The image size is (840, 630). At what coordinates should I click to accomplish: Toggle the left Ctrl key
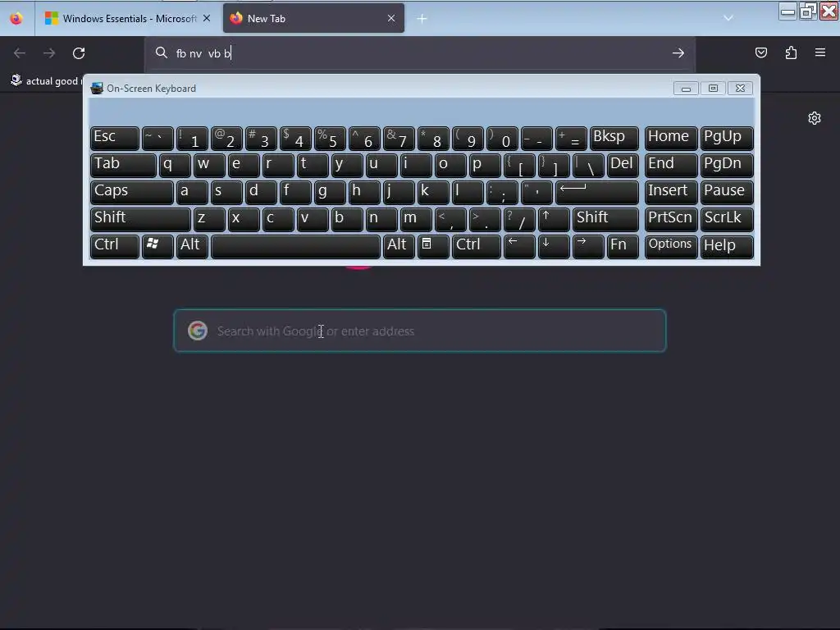click(115, 246)
